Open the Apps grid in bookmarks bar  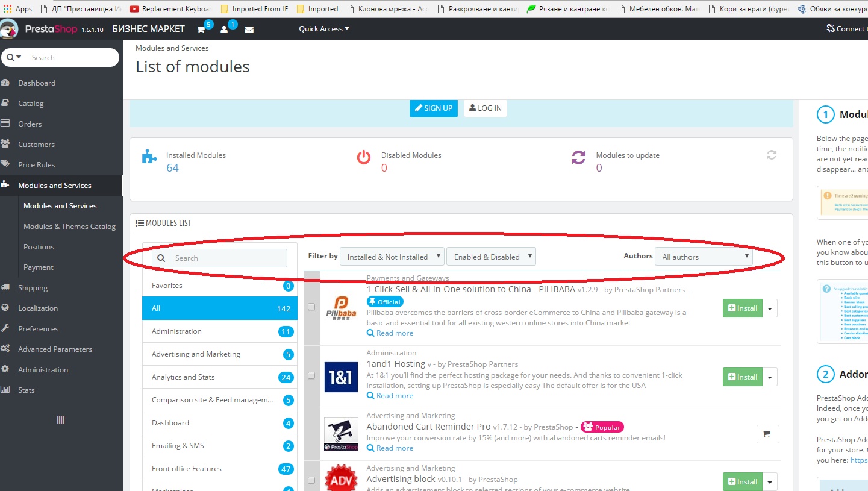coord(17,9)
